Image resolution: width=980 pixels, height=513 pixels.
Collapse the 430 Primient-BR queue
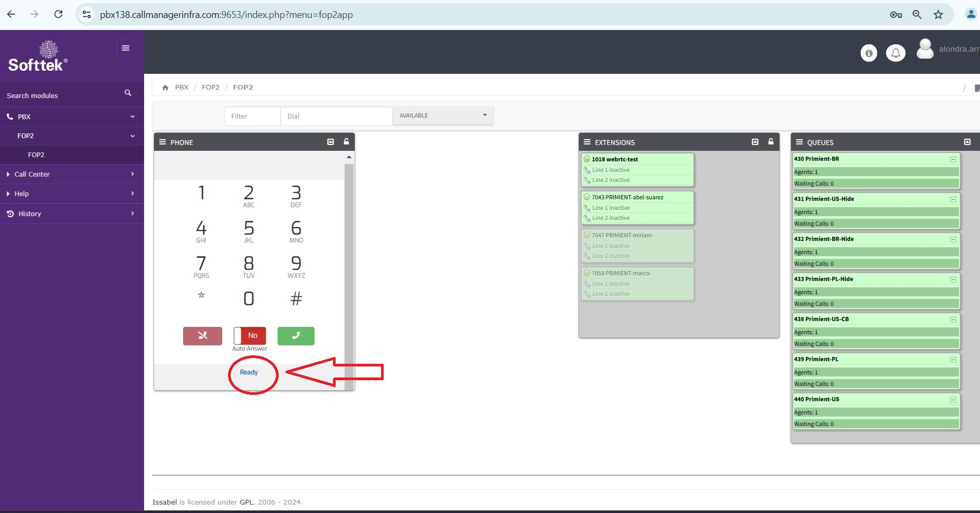(x=953, y=159)
